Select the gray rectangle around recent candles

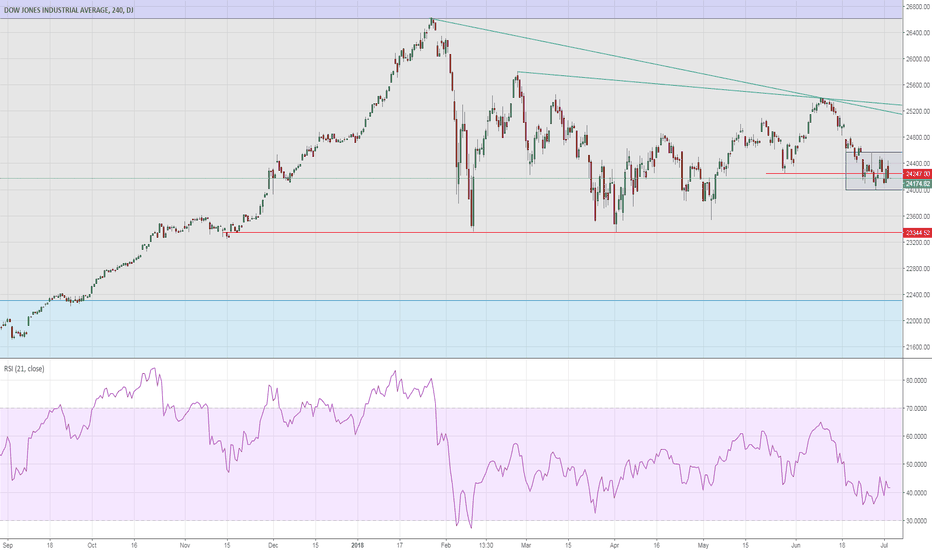[x=874, y=171]
